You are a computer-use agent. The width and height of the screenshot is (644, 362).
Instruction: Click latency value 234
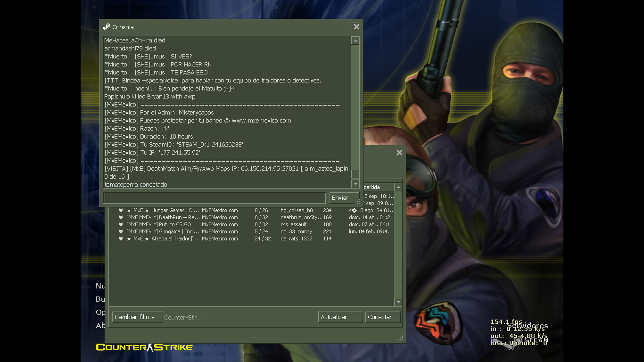click(327, 210)
